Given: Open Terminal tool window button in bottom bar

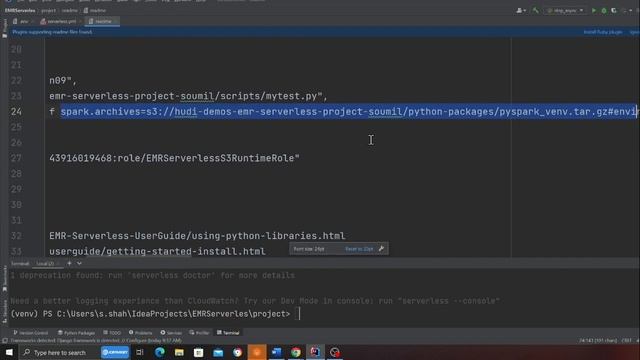Looking at the screenshot, I should click(x=228, y=333).
